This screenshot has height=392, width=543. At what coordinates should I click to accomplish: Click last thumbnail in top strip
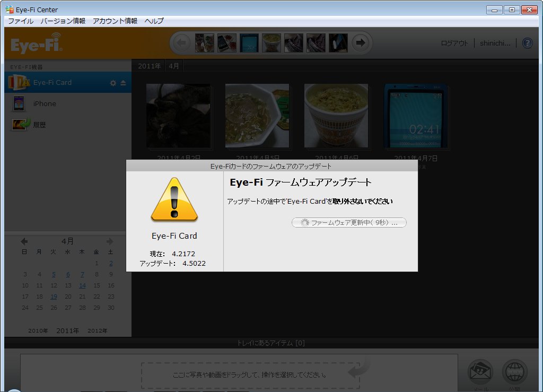click(x=338, y=43)
